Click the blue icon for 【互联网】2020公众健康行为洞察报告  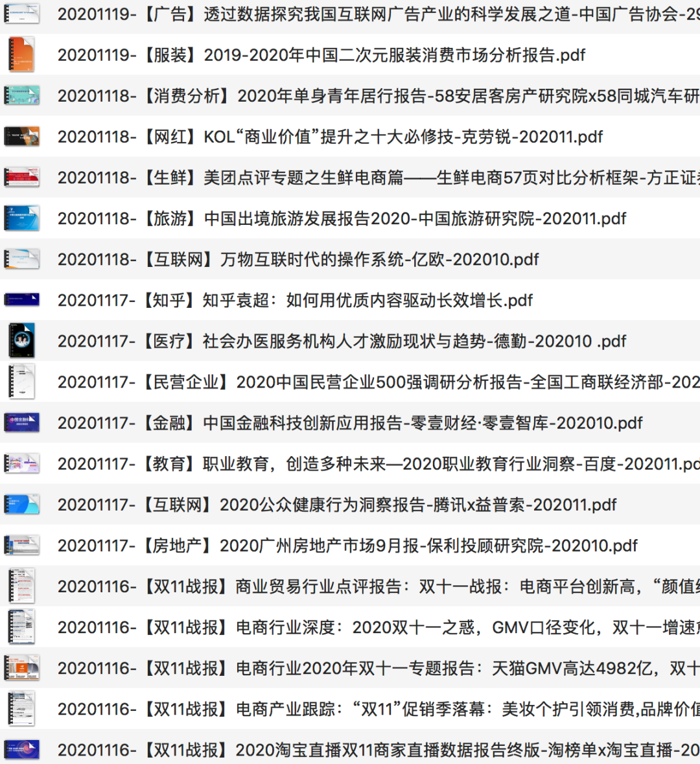pyautogui.click(x=21, y=504)
